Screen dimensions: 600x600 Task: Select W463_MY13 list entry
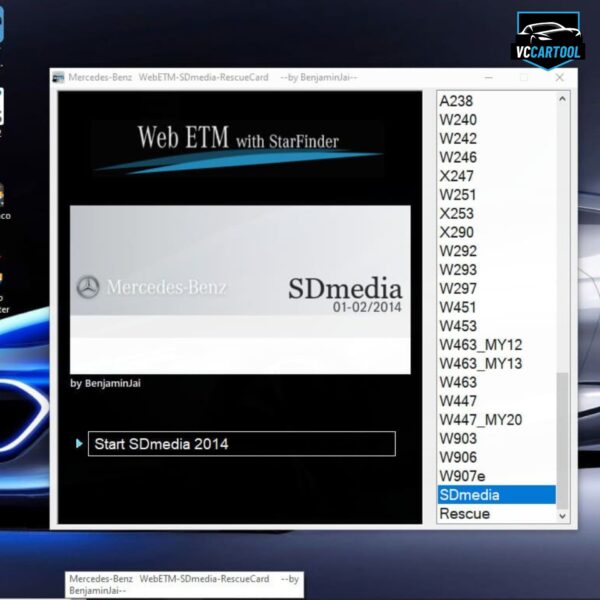[496, 364]
